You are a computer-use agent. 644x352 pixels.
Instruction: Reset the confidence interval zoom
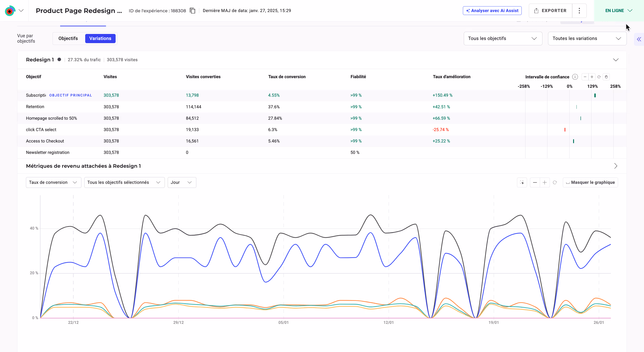click(599, 77)
